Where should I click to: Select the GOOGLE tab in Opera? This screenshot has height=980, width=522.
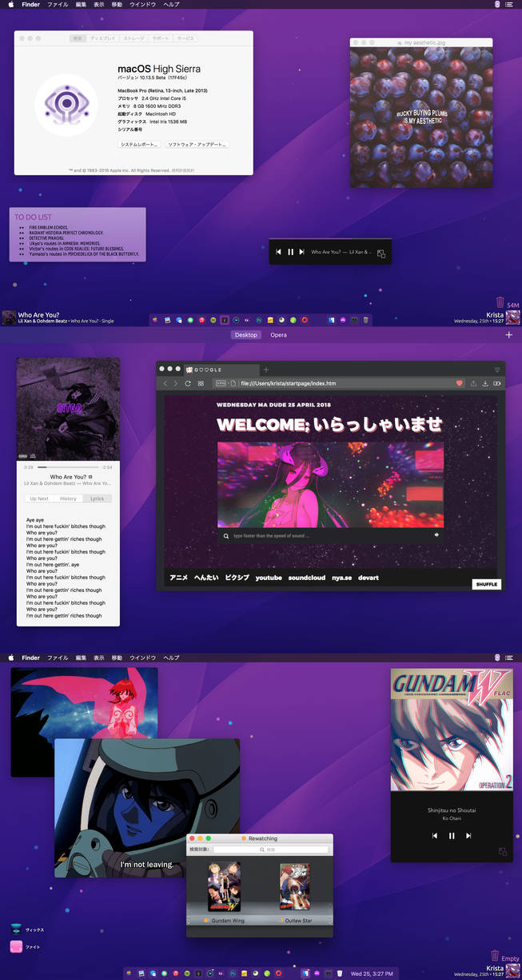(221, 370)
